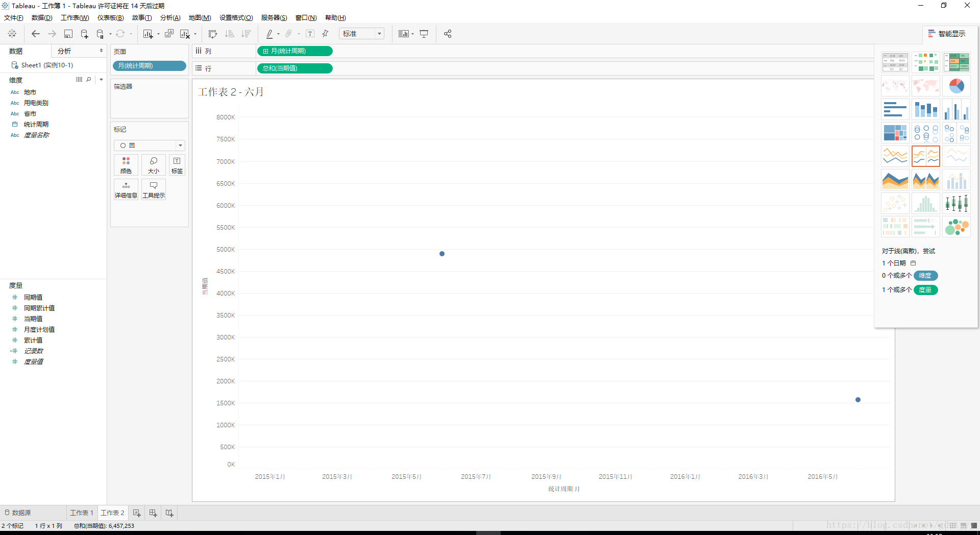Duplicate the sheet using toolbar icon
This screenshot has width=980, height=535.
(169, 34)
